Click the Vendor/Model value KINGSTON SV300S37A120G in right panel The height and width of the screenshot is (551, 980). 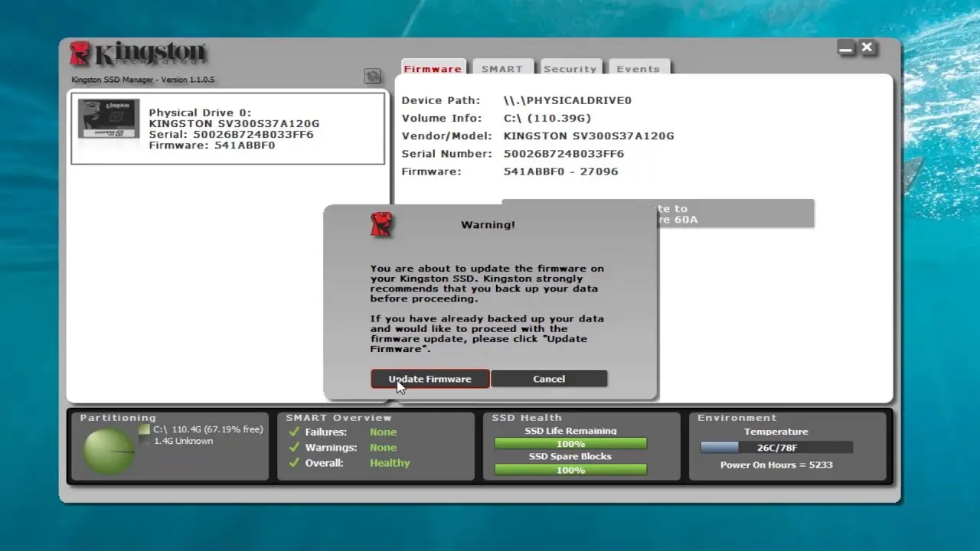589,135
